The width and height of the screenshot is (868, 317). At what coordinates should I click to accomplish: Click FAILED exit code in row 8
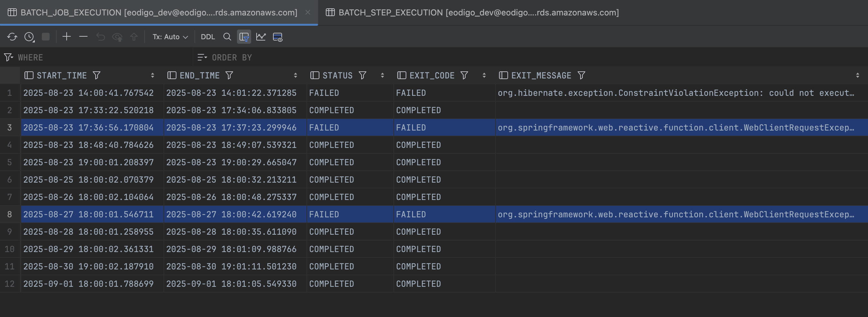point(444,214)
